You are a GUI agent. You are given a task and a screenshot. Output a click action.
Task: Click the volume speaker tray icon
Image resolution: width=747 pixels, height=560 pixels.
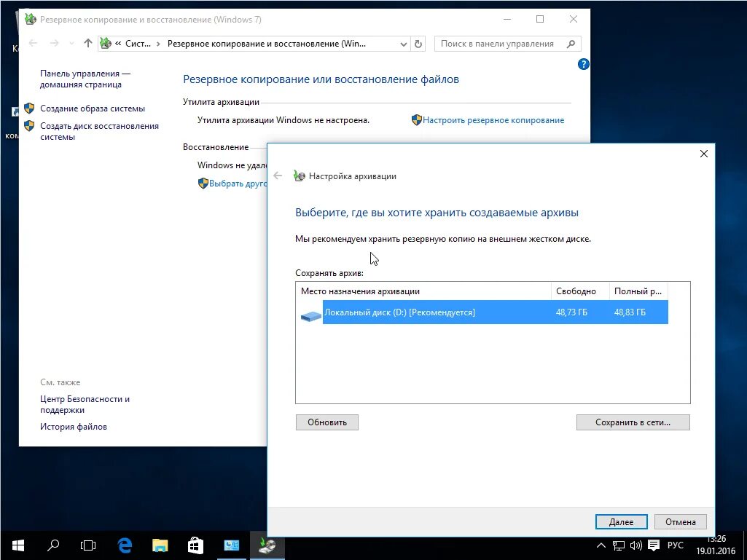tap(636, 545)
